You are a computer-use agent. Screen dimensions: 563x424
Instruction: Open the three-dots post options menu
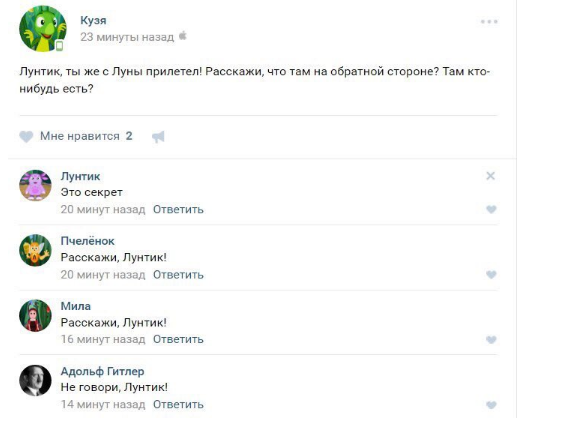pyautogui.click(x=489, y=22)
